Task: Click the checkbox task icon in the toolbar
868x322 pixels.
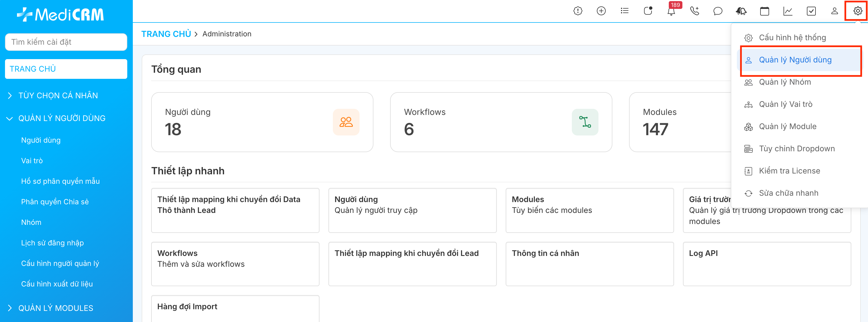Action: pos(811,11)
